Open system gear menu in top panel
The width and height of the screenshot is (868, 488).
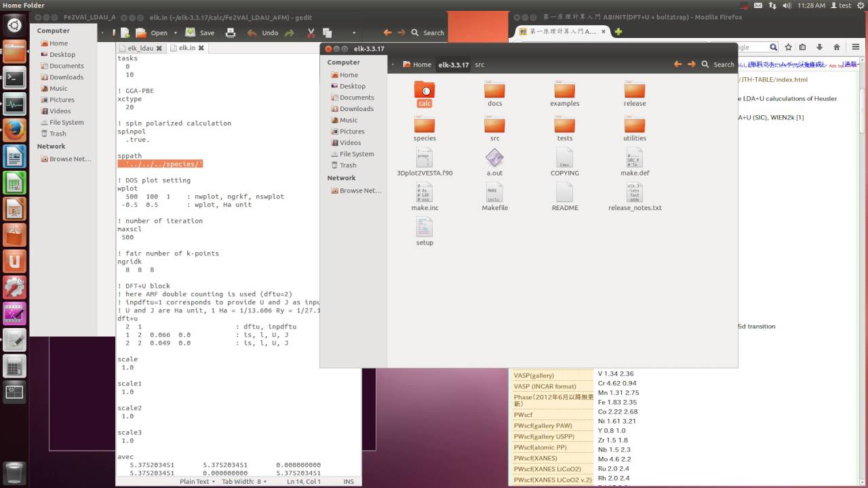pyautogui.click(x=861, y=5)
